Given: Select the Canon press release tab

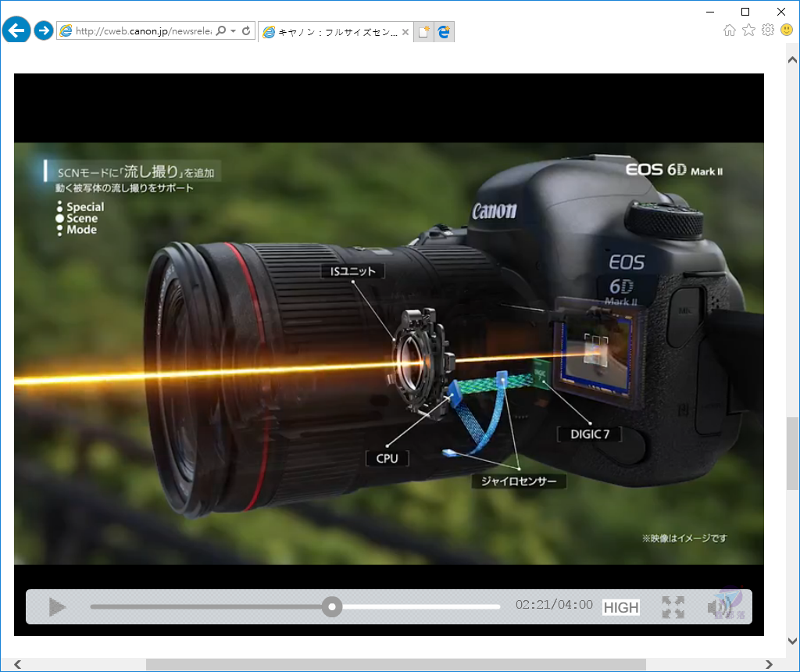Looking at the screenshot, I should click(336, 31).
